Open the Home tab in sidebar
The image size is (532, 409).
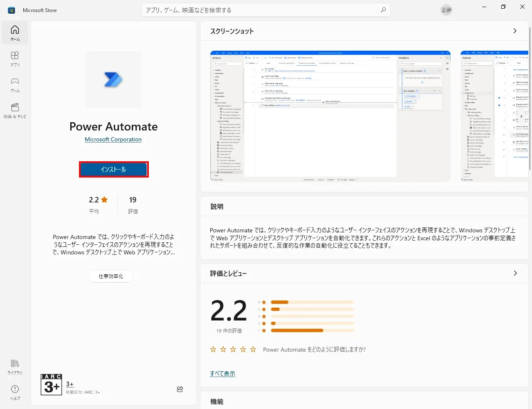tap(15, 33)
